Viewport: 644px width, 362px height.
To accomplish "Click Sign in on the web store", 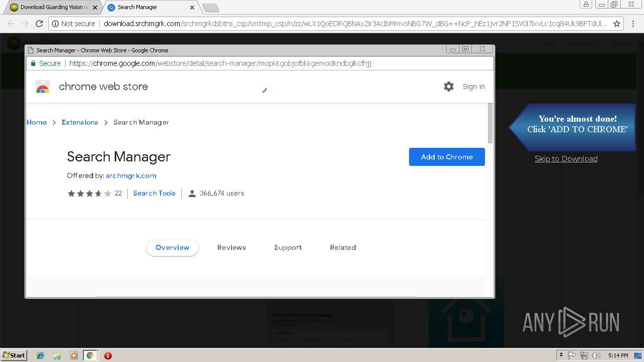I will (x=474, y=86).
